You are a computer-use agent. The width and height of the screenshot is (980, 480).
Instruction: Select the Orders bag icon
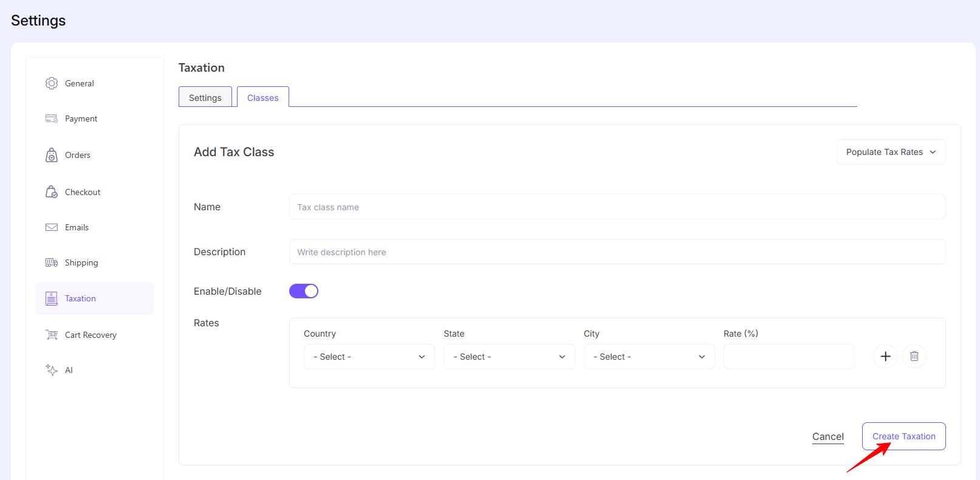pyautogui.click(x=52, y=155)
